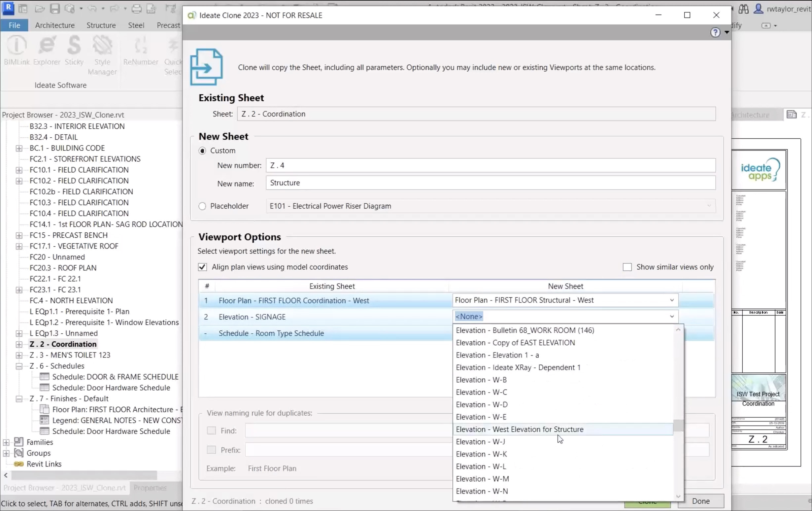Choose Elevation - Copy of EAST ELEVATION

tap(562, 343)
